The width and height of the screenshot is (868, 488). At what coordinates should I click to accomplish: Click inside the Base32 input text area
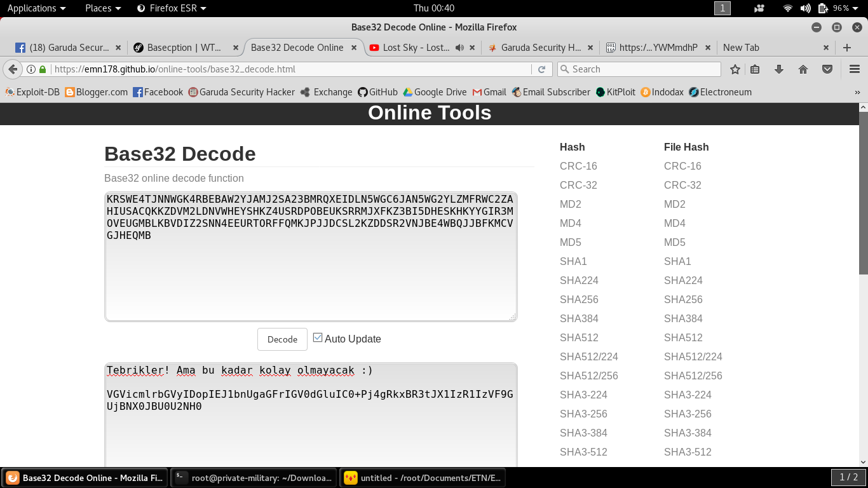(311, 273)
